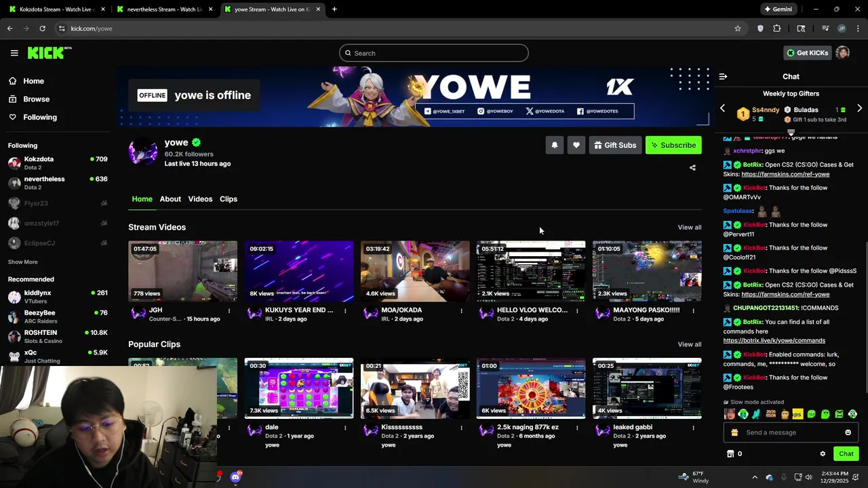Viewport: 868px width, 488px height.
Task: Open the Discord taskbar icon
Action: [235, 477]
